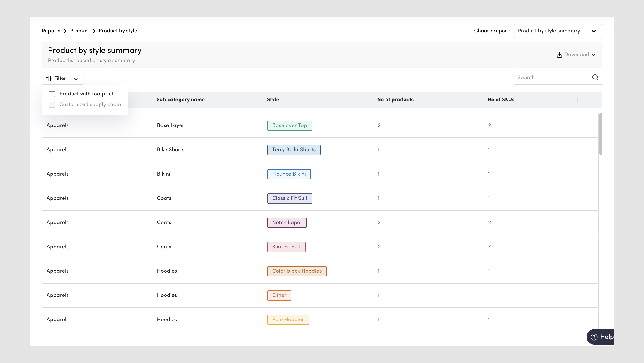The height and width of the screenshot is (363, 644).
Task: Click the table vertical scrollbar
Action: tap(600, 134)
